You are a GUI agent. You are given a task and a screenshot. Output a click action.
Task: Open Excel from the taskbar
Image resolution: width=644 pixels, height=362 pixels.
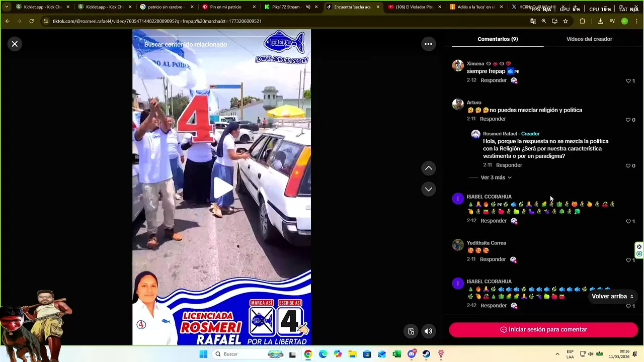tap(397, 354)
